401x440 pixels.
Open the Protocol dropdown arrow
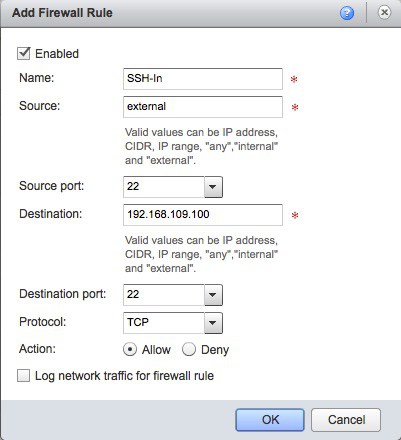213,323
